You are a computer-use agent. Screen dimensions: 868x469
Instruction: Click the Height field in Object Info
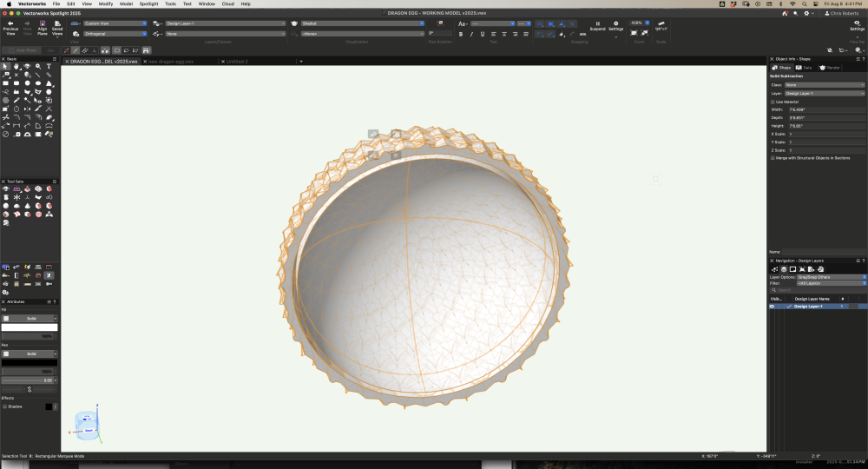826,126
